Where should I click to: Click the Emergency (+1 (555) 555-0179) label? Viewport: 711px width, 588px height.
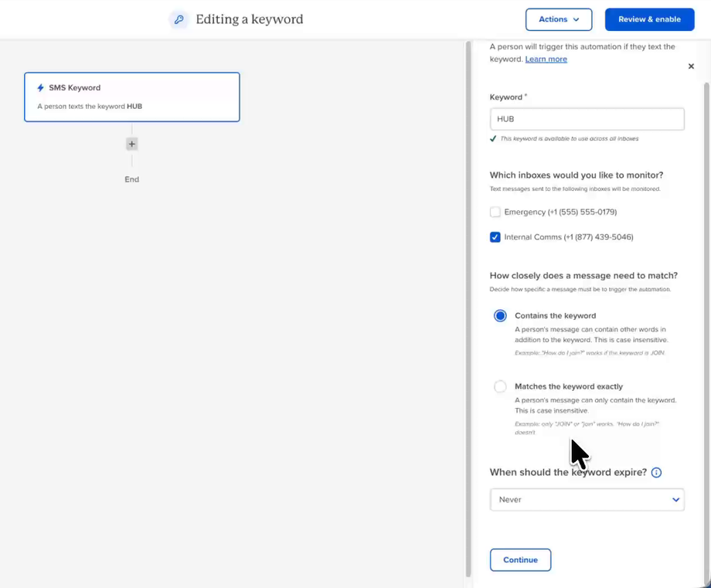(x=560, y=212)
